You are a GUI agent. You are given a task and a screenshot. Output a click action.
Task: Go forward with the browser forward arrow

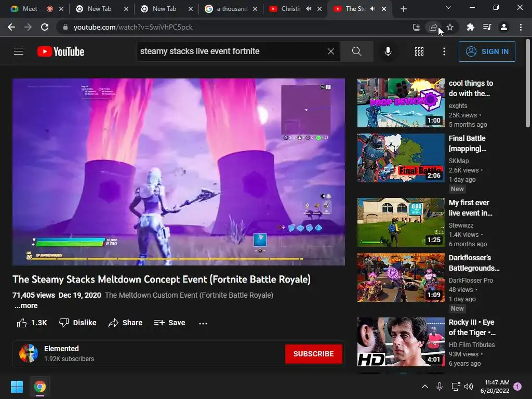(x=28, y=27)
